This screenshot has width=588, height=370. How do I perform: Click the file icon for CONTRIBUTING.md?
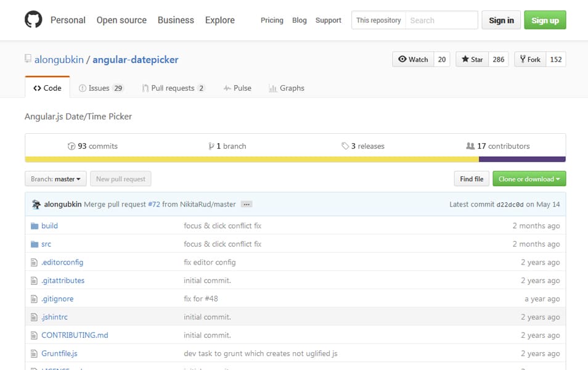click(x=34, y=335)
